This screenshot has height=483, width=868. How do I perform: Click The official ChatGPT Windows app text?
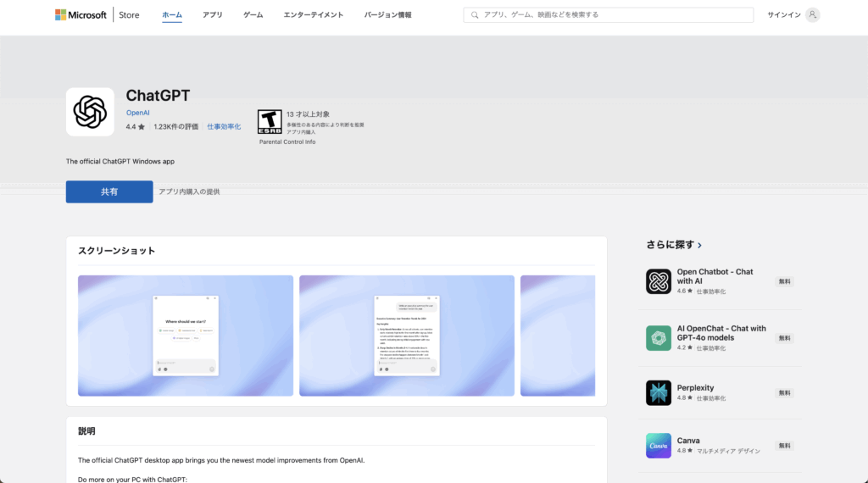tap(120, 162)
